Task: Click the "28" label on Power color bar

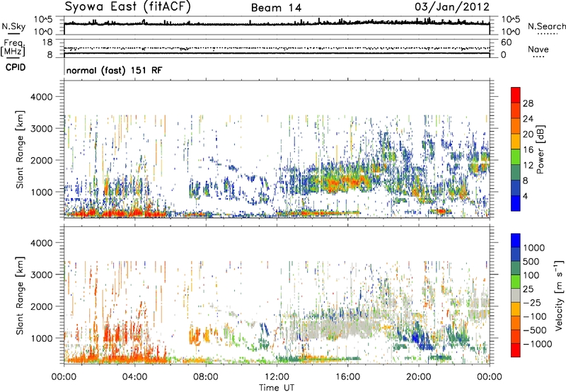Action: [528, 103]
